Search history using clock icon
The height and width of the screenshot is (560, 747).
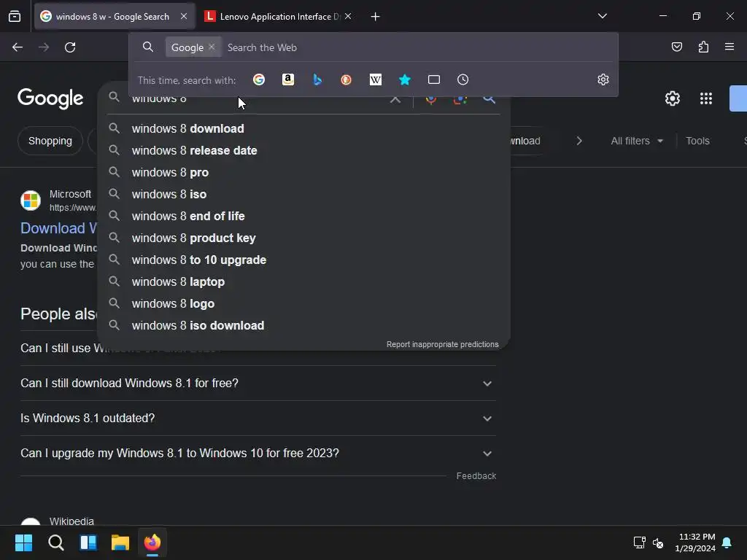point(462,79)
